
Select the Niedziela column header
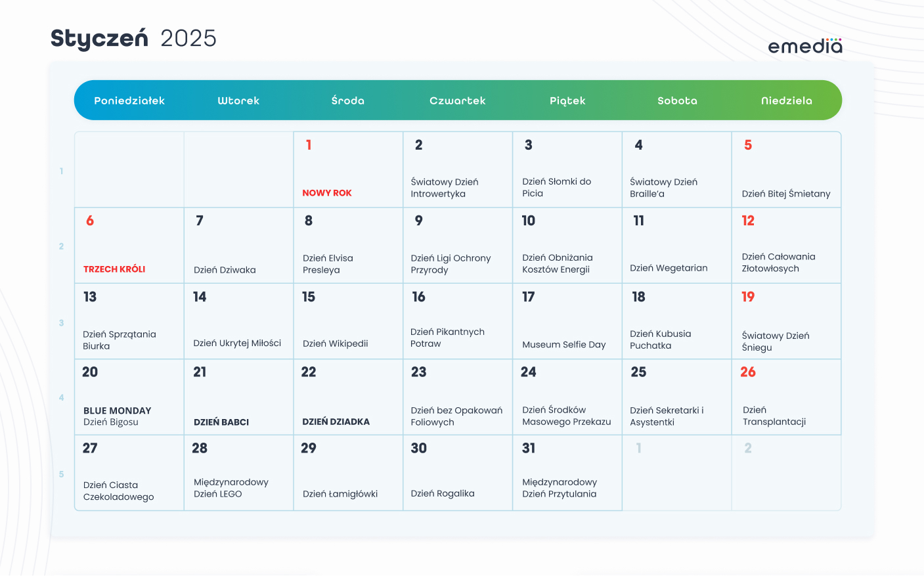click(786, 100)
